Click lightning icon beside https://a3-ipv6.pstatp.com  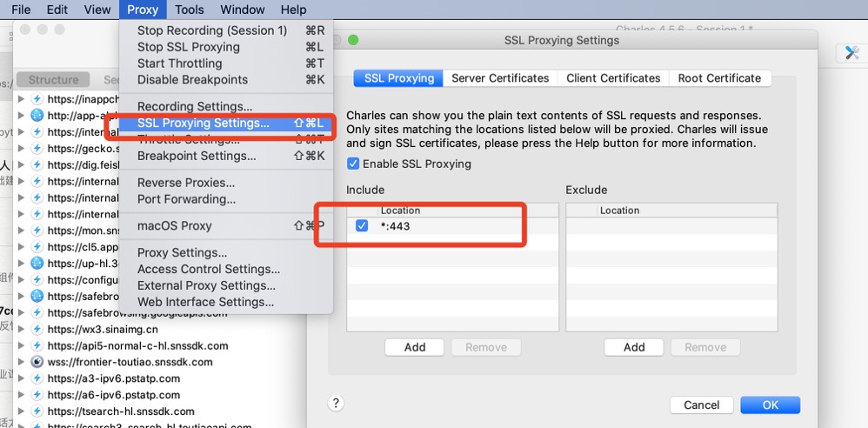click(37, 378)
